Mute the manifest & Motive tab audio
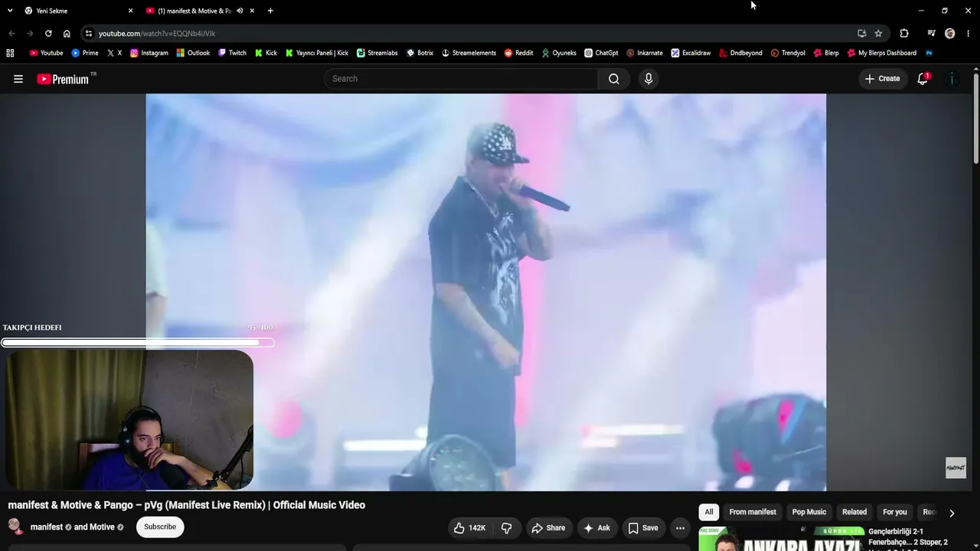 pos(240,11)
